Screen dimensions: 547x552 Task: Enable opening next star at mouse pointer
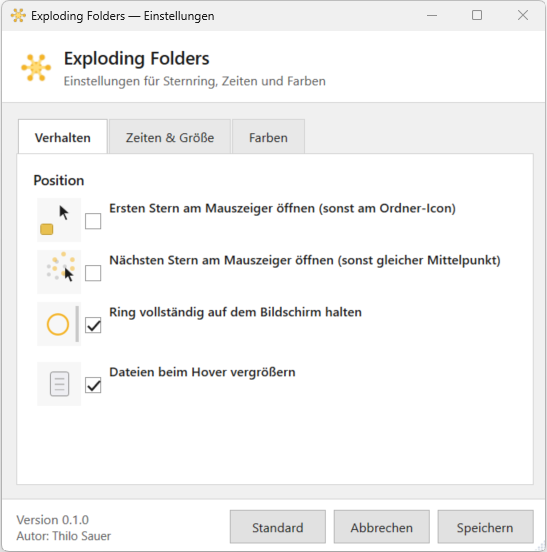tap(93, 273)
